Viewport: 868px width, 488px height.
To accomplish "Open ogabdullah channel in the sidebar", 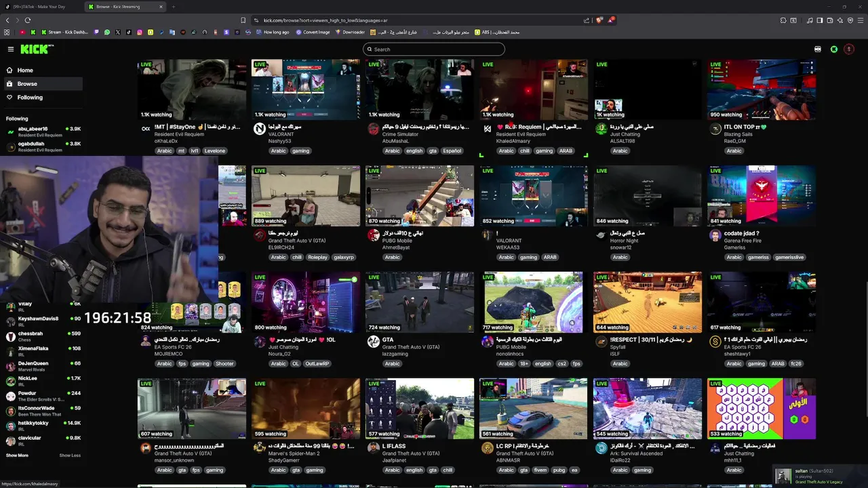I will pos(42,146).
